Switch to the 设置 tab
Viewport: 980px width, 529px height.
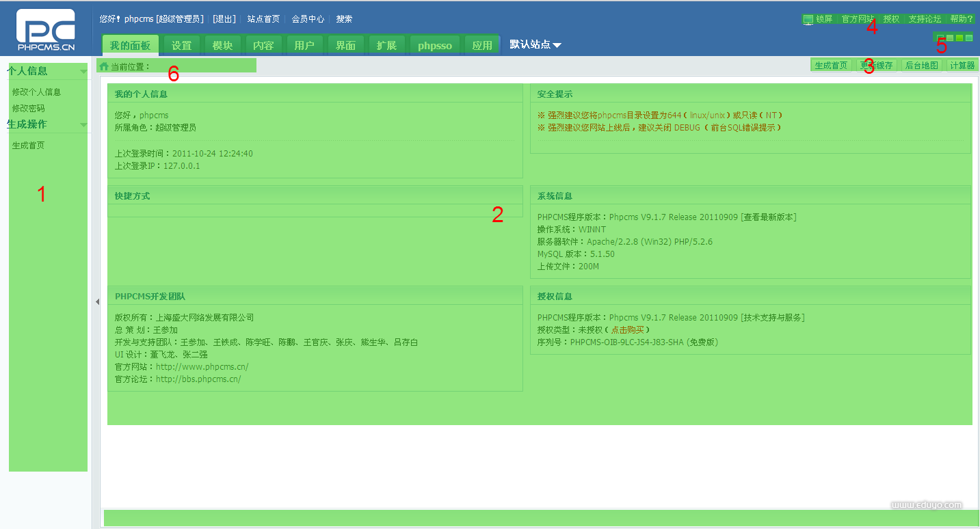point(181,45)
